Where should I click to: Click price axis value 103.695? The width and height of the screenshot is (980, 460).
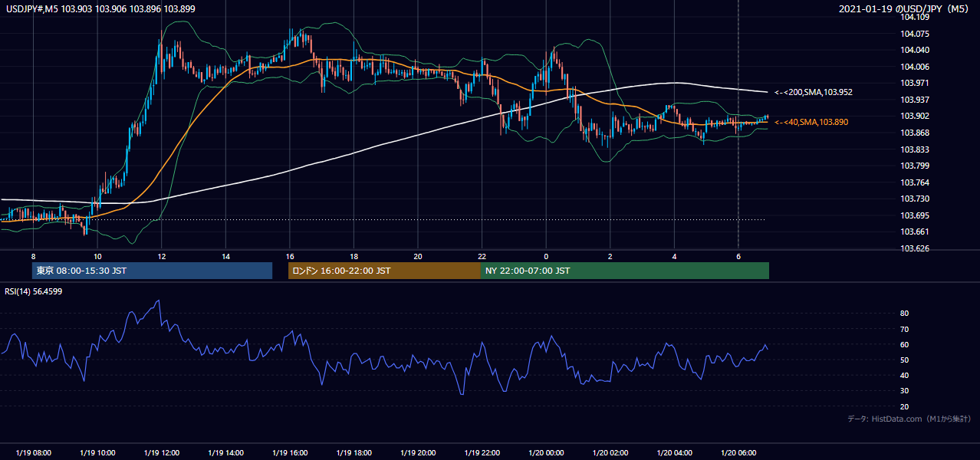pos(916,215)
